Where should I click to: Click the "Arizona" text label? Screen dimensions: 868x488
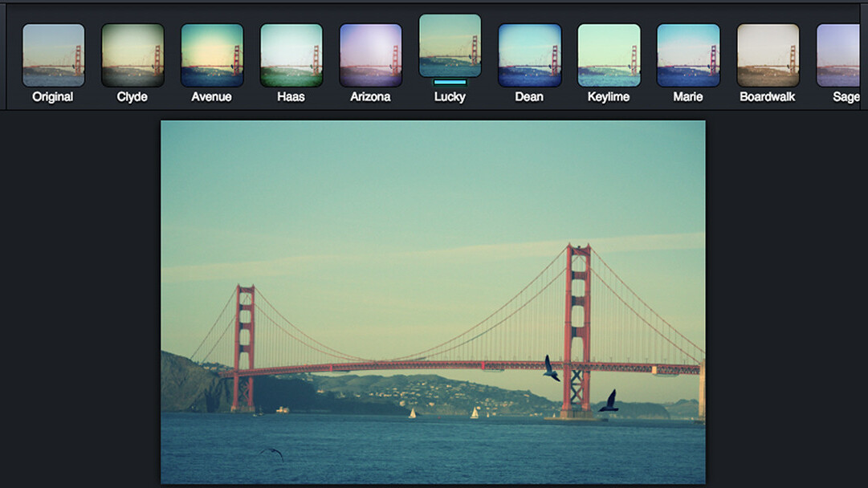pyautogui.click(x=370, y=97)
